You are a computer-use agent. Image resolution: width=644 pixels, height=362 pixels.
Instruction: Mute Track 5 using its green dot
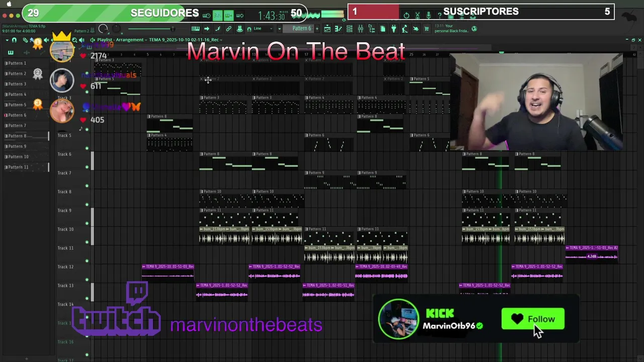pos(87,148)
